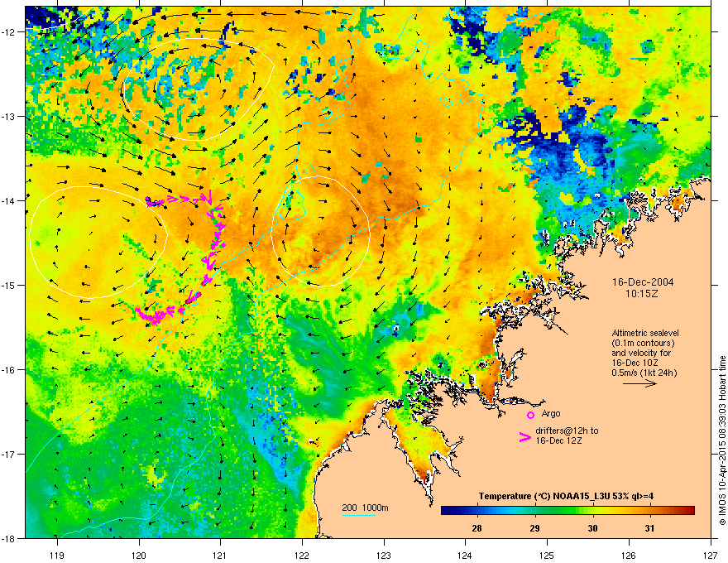Click the '0.5m/s (1kt 24h)' text
Screen dimensions: 728x563
click(644, 373)
